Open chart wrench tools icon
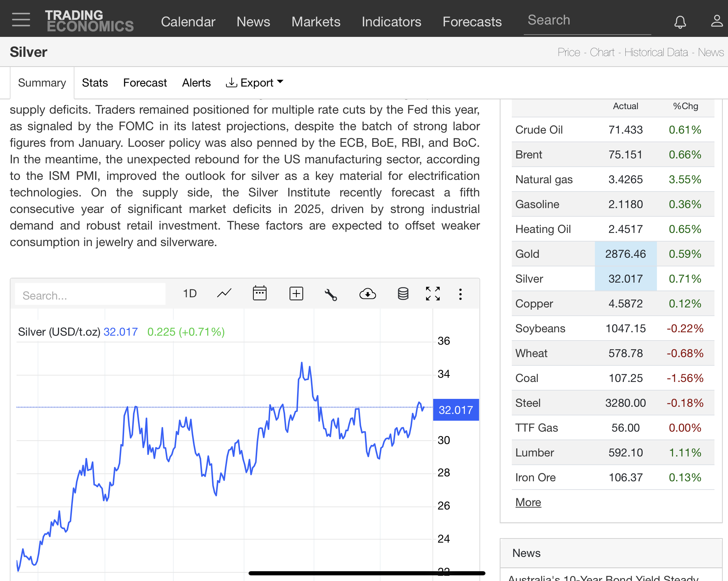 pos(331,294)
